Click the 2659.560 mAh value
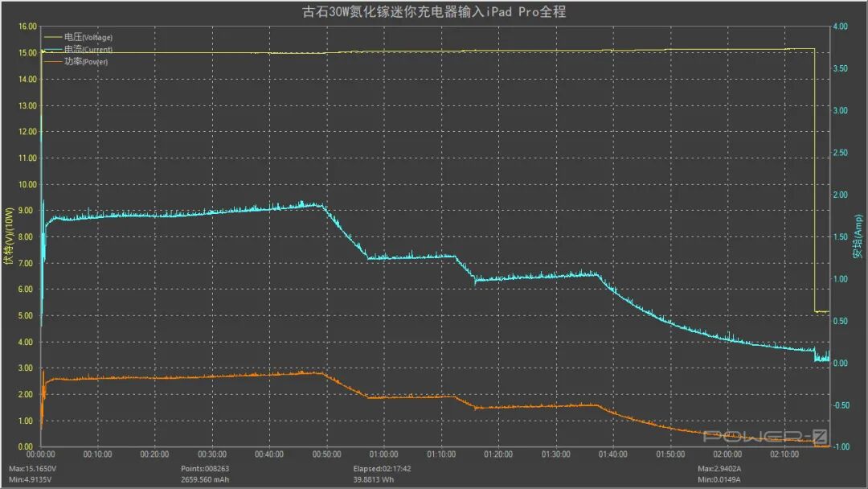The width and height of the screenshot is (868, 489). tap(205, 479)
